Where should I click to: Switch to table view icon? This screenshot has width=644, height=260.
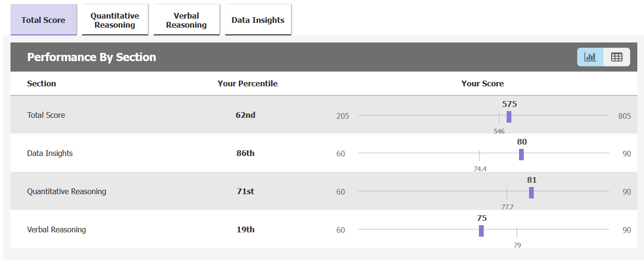[x=617, y=57]
